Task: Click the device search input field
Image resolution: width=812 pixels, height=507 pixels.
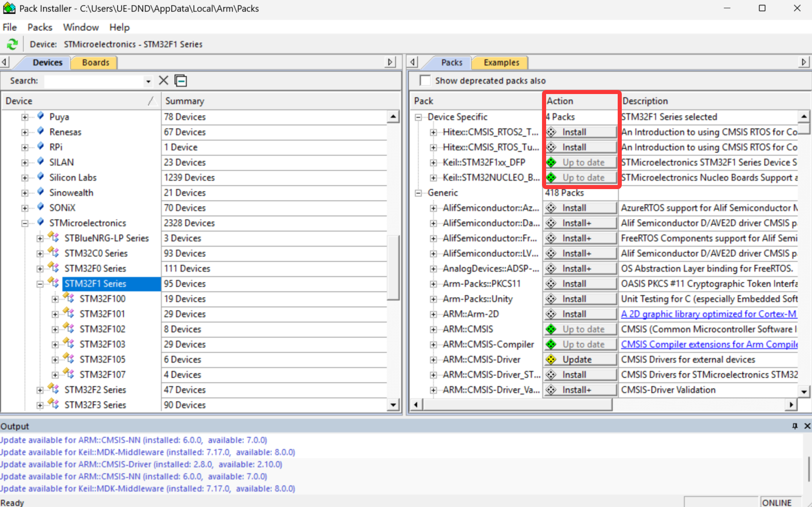Action: tap(94, 81)
